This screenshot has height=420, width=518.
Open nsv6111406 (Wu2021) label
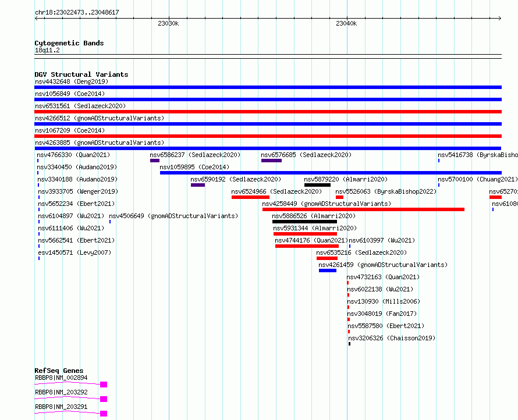tap(71, 228)
